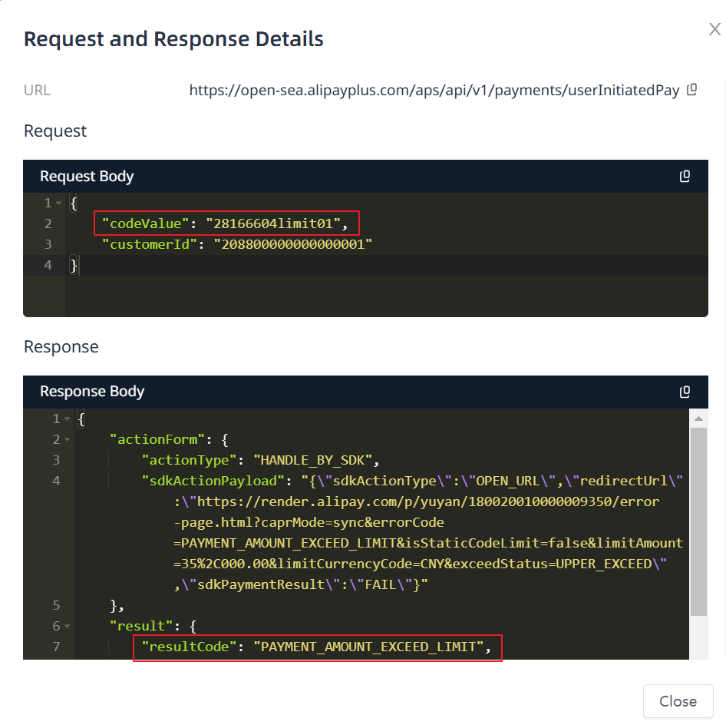
Task: Click the Response Body vertical scrollbar thumb
Action: (x=698, y=522)
